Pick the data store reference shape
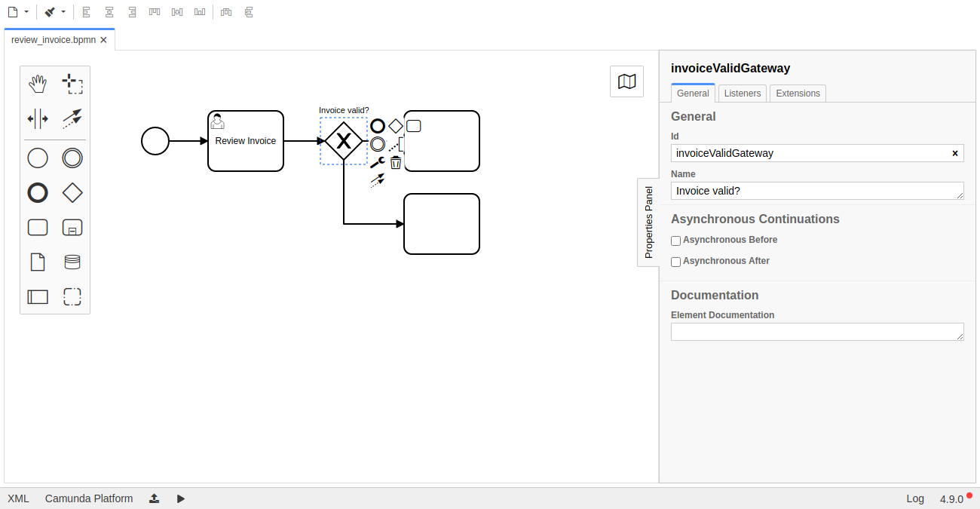This screenshot has width=980, height=509. 72,262
